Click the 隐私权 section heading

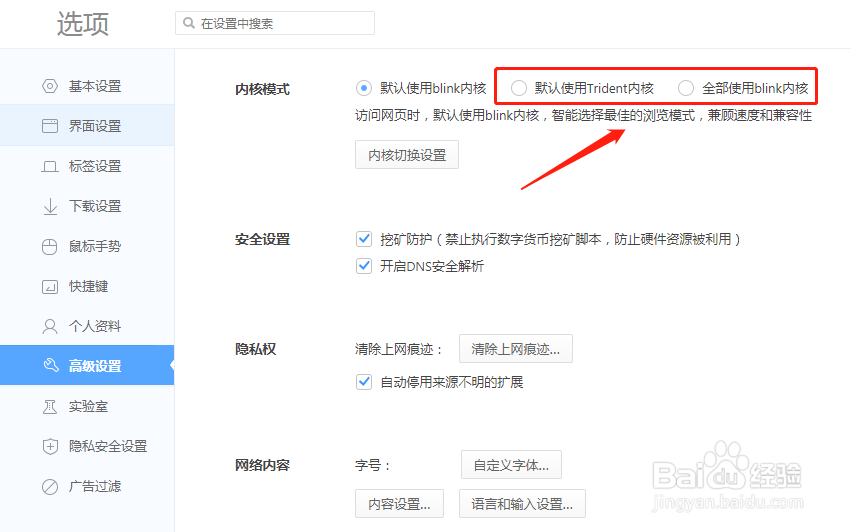point(256,349)
